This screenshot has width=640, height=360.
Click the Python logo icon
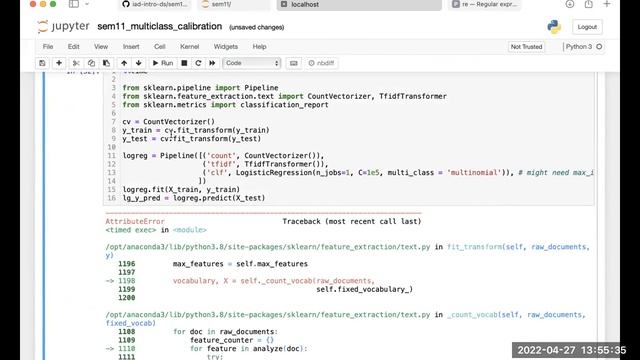(x=554, y=27)
